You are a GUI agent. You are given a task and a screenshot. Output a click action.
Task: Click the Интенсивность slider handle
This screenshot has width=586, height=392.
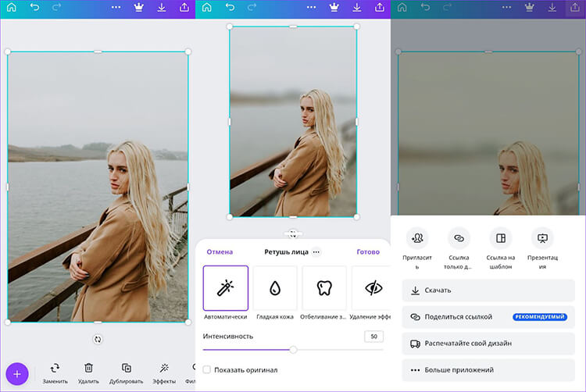pos(293,350)
